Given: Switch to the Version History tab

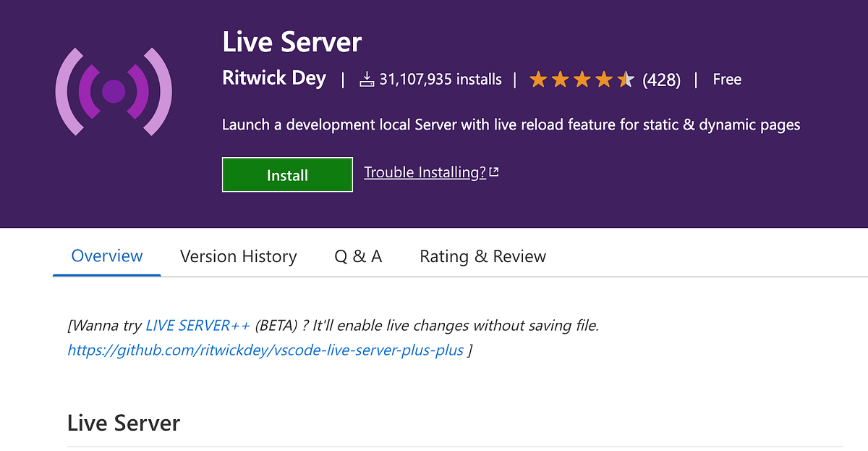Looking at the screenshot, I should point(238,256).
